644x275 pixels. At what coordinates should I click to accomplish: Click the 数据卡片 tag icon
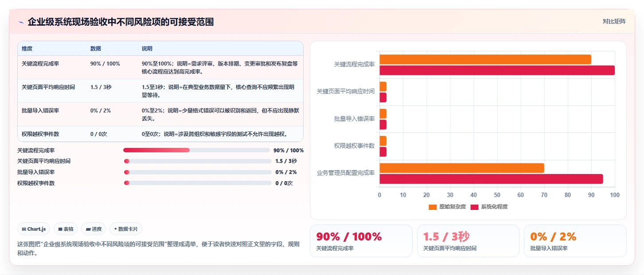(x=116, y=229)
